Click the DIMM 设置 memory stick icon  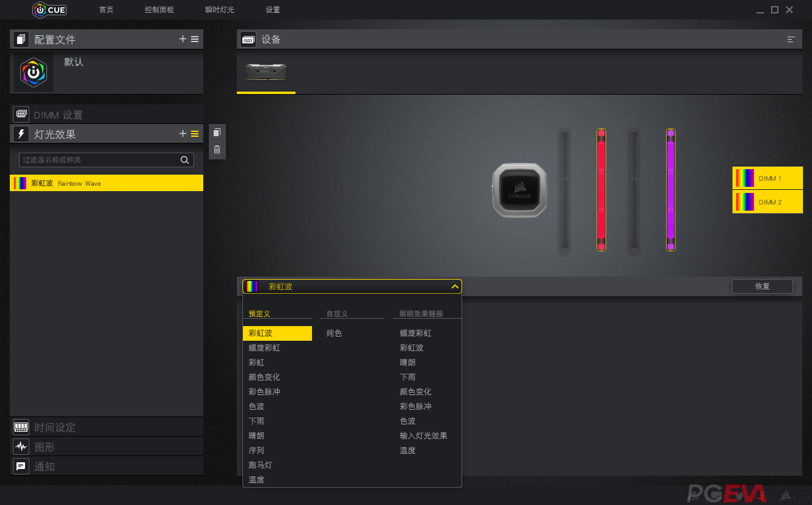point(21,114)
